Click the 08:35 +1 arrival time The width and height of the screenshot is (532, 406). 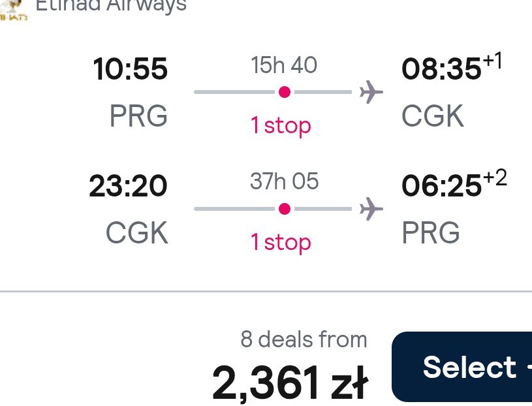point(452,66)
